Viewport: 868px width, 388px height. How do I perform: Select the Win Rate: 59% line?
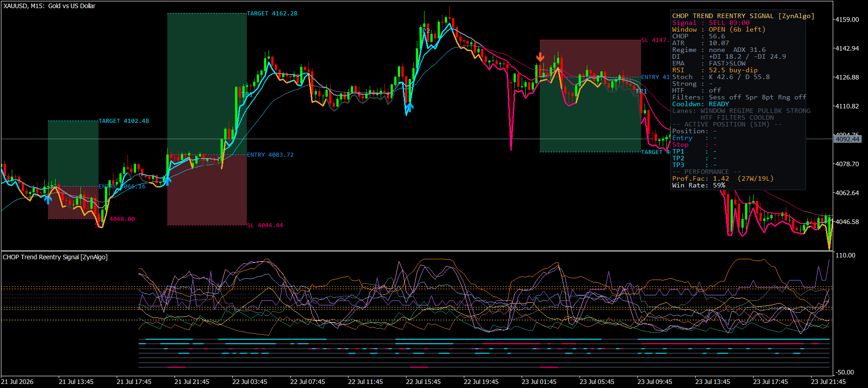pos(698,185)
